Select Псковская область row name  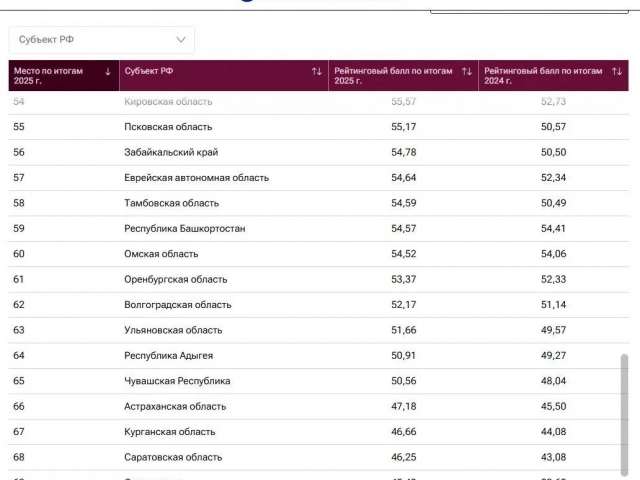pyautogui.click(x=168, y=127)
